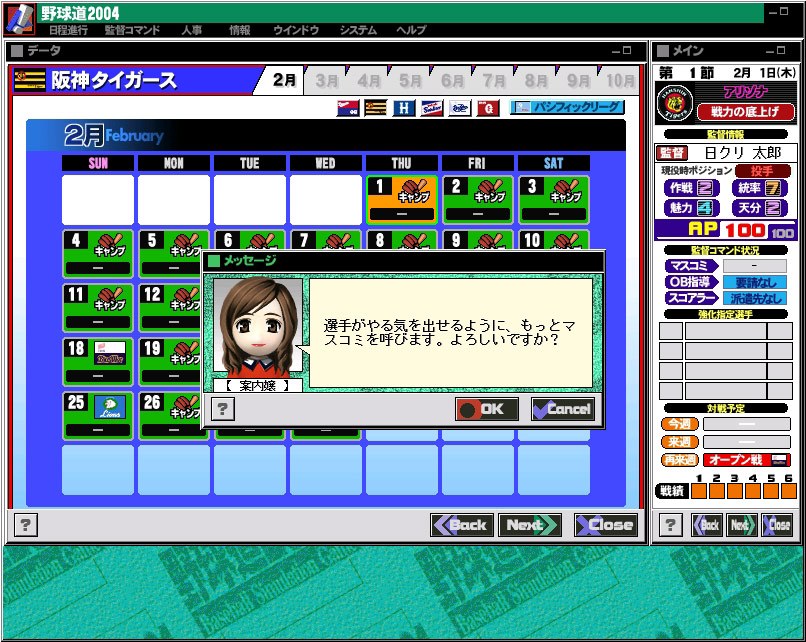This screenshot has height=642, width=806.
Task: Click the help icon in the data window
Action: tap(26, 525)
